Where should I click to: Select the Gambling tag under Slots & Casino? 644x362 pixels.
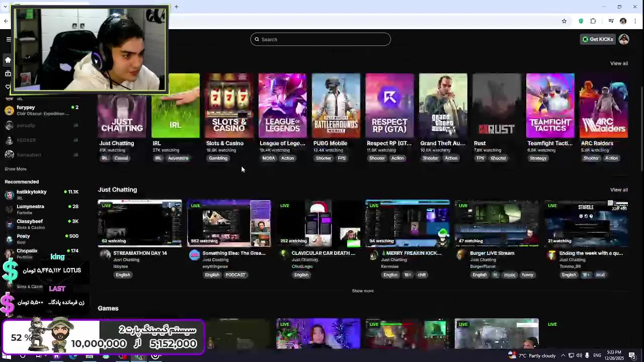pyautogui.click(x=218, y=158)
